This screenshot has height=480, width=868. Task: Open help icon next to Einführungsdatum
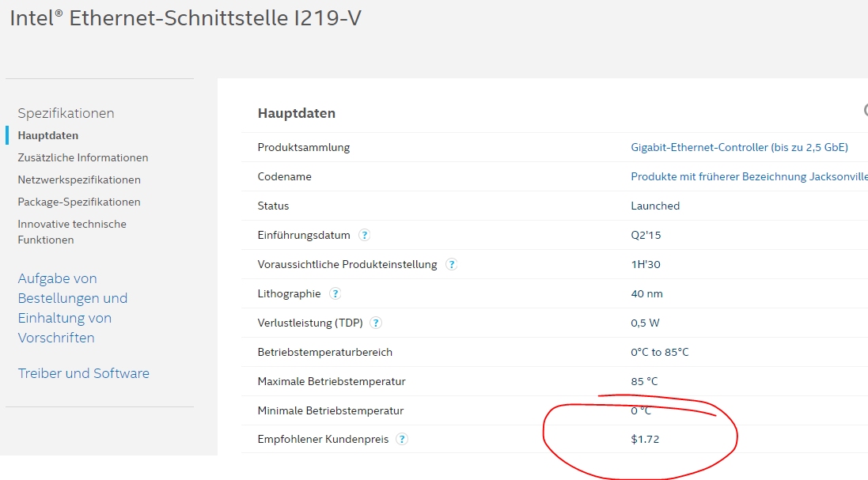364,235
